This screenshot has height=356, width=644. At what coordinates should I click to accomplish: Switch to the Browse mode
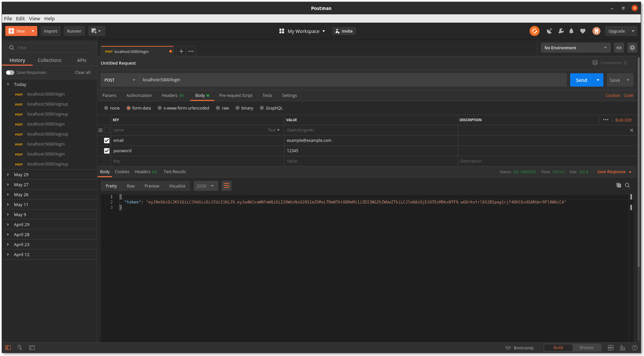point(586,348)
